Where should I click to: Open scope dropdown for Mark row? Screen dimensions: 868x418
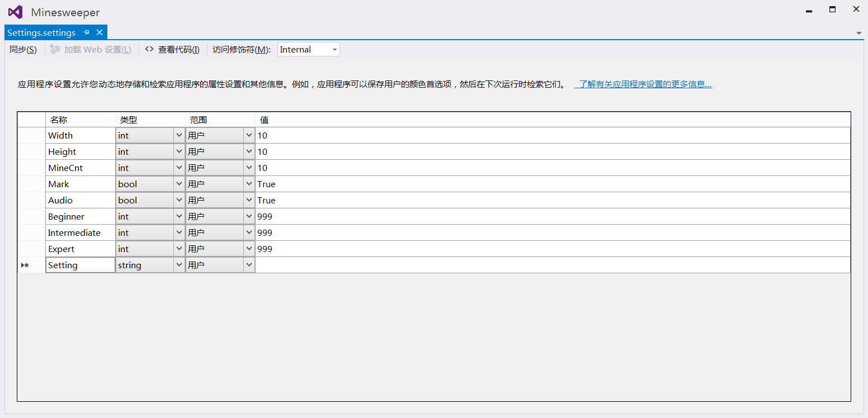(x=249, y=184)
